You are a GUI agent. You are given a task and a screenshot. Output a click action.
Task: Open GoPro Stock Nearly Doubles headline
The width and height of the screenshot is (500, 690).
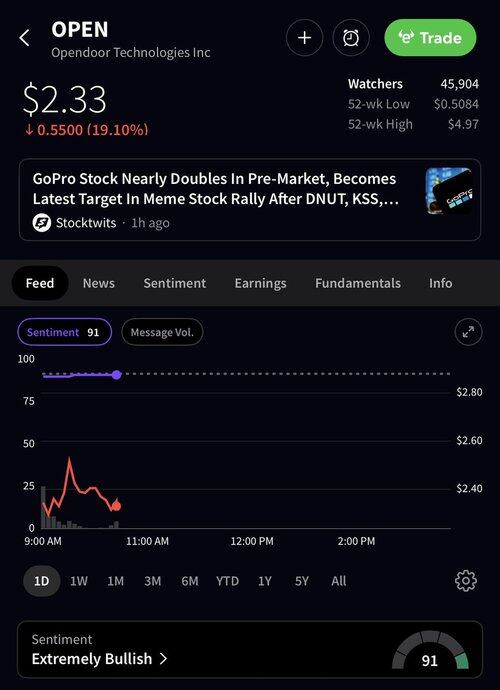(216, 189)
